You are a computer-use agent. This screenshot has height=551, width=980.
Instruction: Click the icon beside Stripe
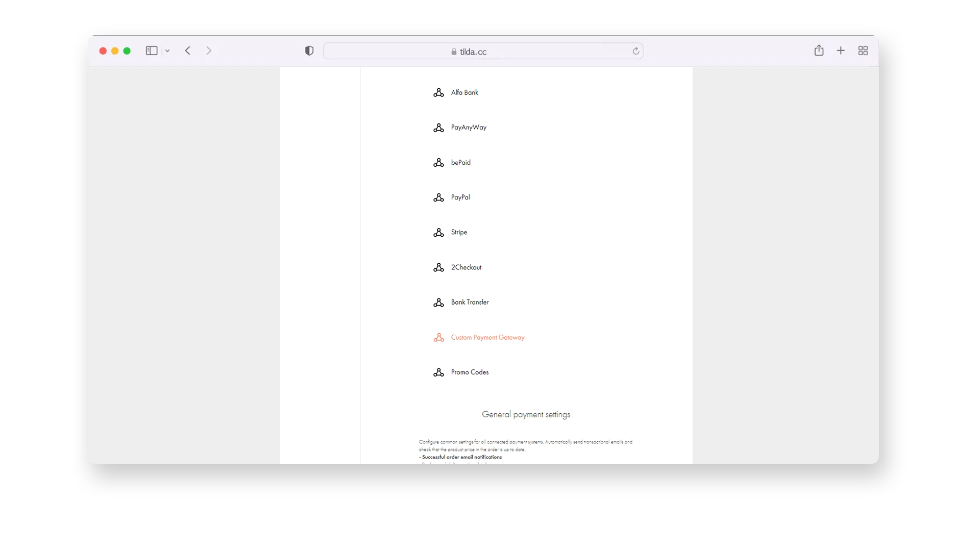click(x=438, y=233)
